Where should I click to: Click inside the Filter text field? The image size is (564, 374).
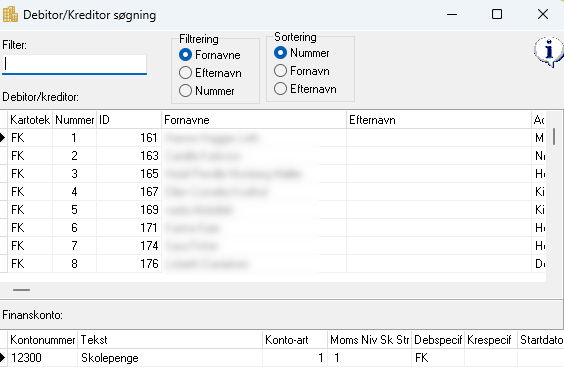[x=74, y=64]
